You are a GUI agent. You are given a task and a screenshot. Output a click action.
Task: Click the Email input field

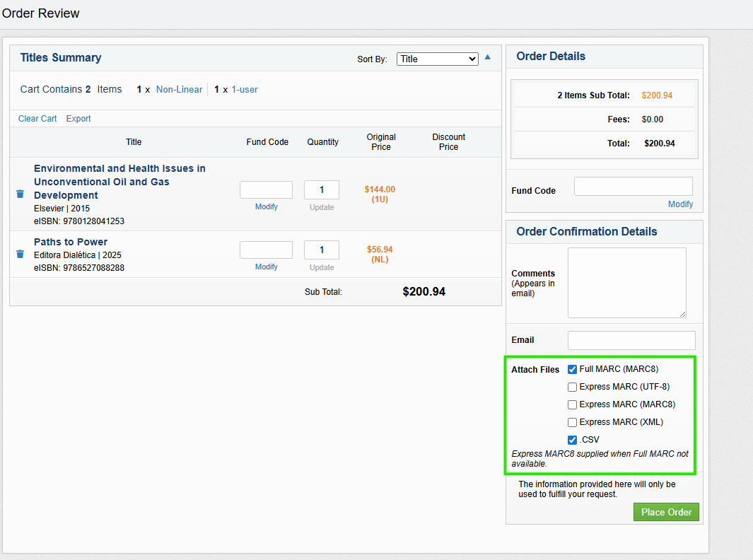(631, 340)
